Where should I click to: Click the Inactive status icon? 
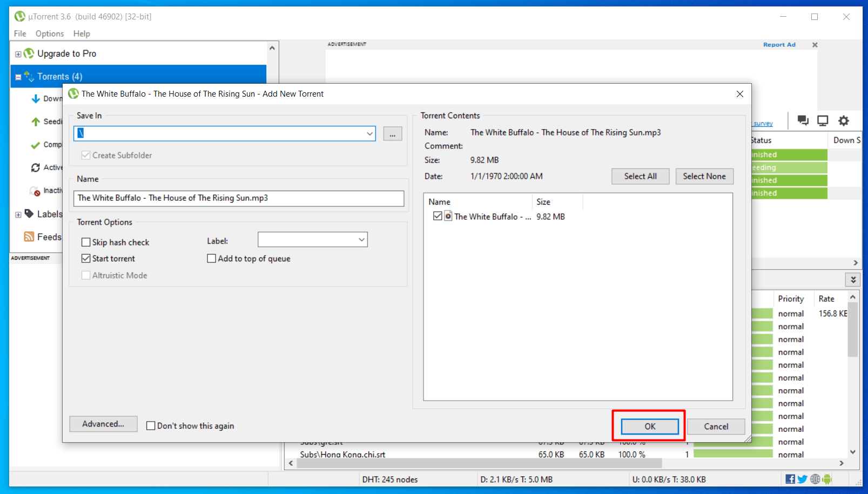tap(36, 191)
